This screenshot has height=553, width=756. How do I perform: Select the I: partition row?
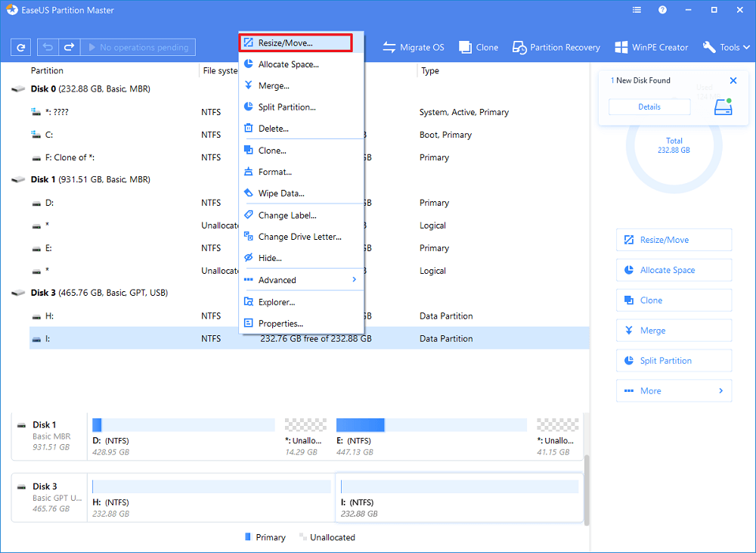tap(308, 338)
